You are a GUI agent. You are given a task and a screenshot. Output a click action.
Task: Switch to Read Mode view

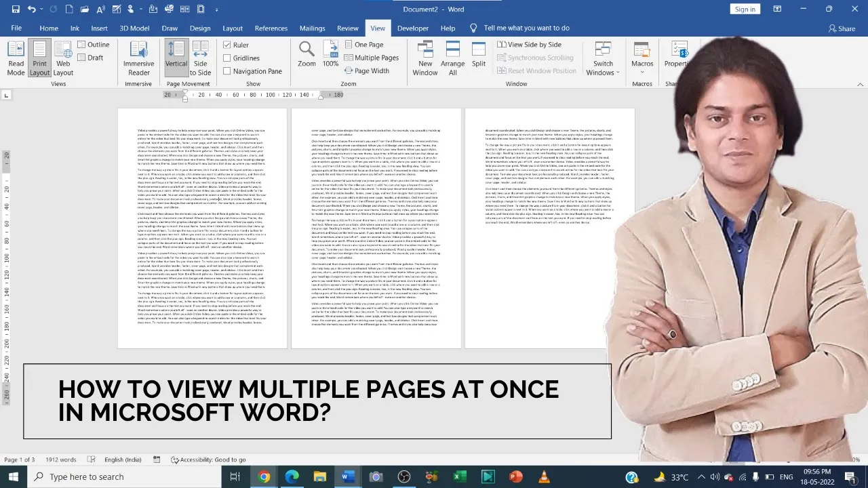click(x=16, y=58)
